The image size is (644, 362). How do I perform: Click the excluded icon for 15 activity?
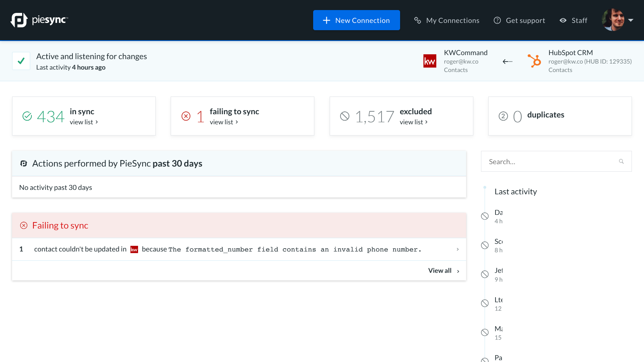click(x=485, y=332)
